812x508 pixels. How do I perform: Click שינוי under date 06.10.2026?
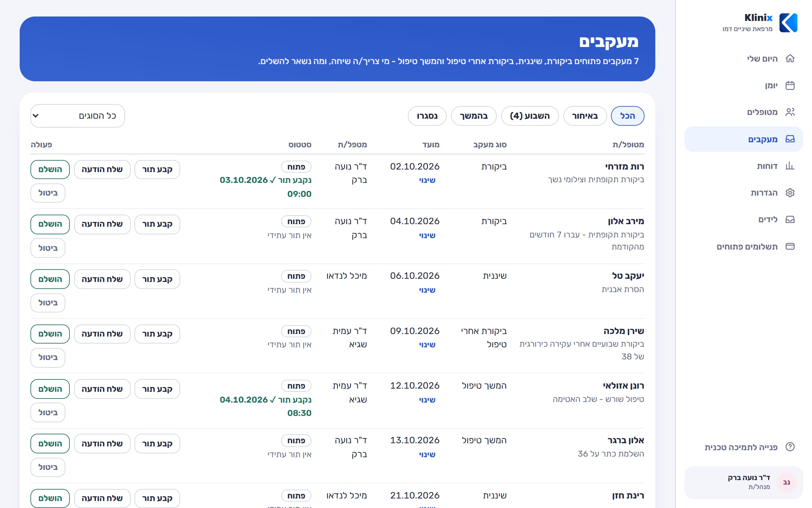427,290
